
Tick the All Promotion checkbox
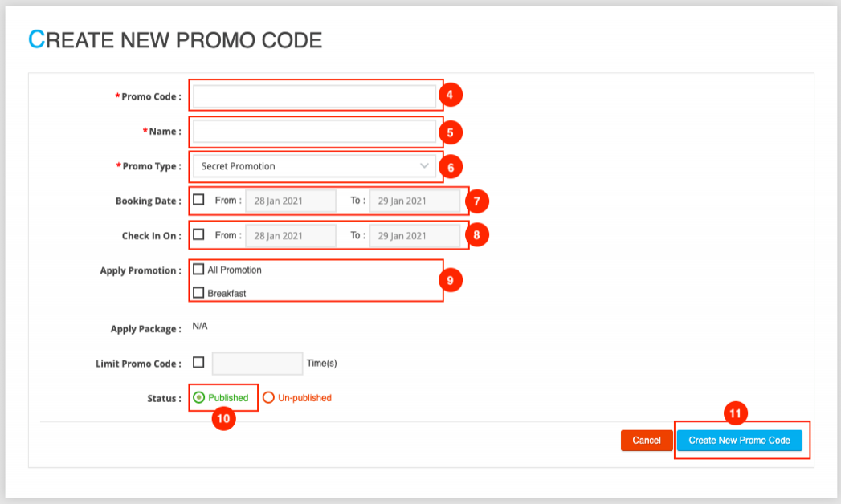click(198, 270)
